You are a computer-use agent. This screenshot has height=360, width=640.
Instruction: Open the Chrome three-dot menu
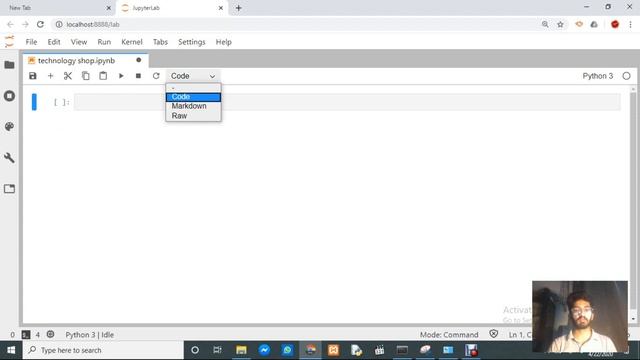click(631, 24)
